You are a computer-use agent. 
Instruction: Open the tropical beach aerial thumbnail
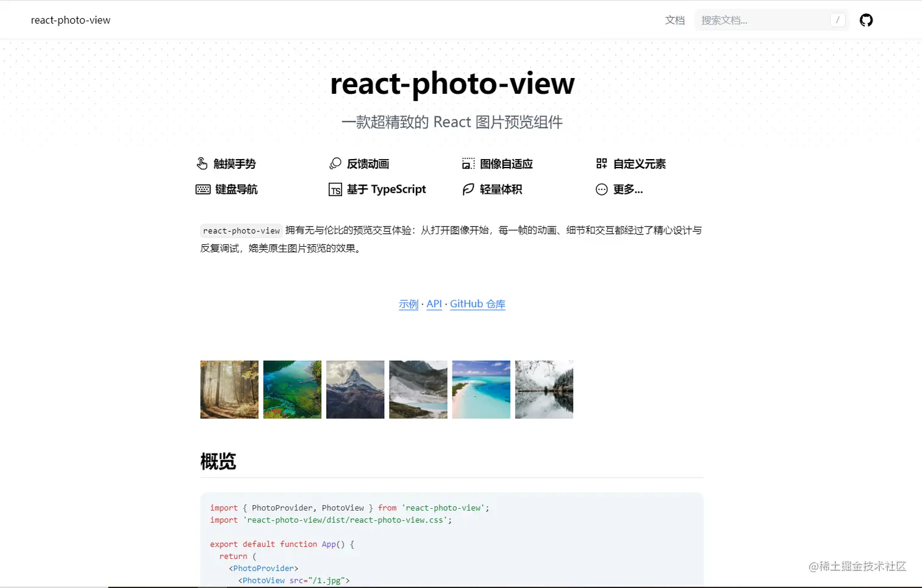pos(481,389)
